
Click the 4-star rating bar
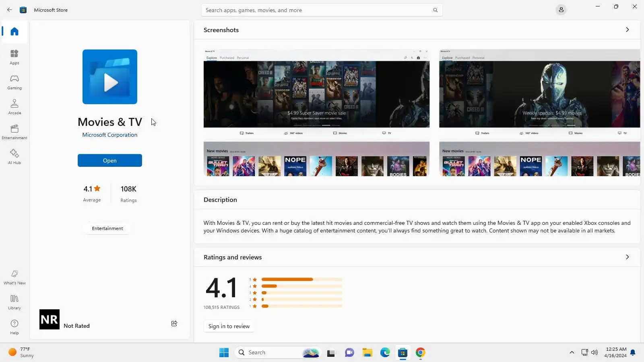pyautogui.click(x=302, y=286)
